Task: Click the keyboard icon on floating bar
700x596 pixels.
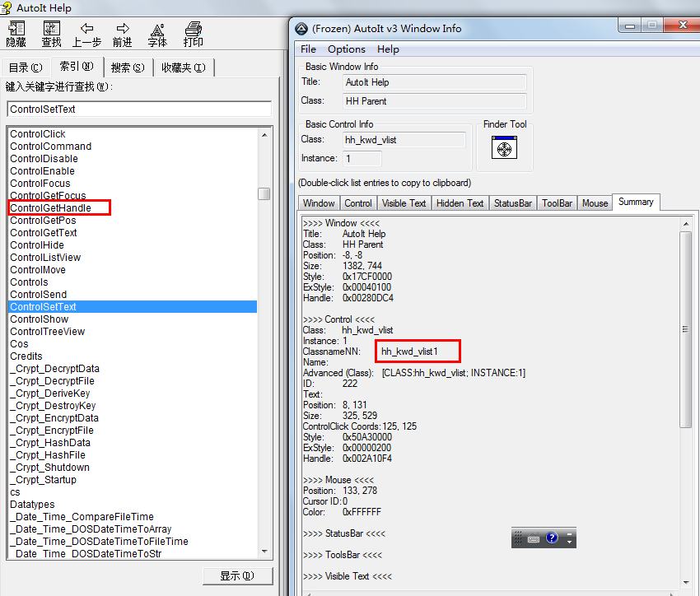Action: point(533,538)
